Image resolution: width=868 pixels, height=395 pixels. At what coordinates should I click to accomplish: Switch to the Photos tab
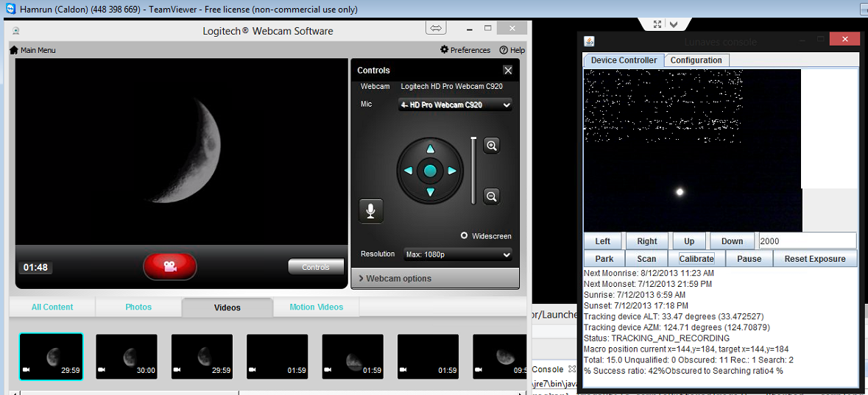point(138,307)
